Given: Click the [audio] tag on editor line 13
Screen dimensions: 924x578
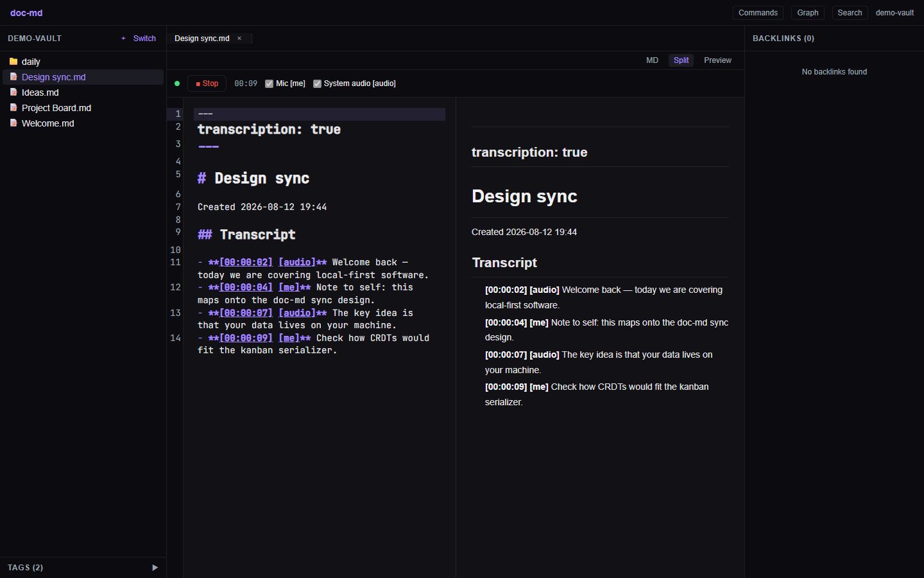Looking at the screenshot, I should point(297,313).
